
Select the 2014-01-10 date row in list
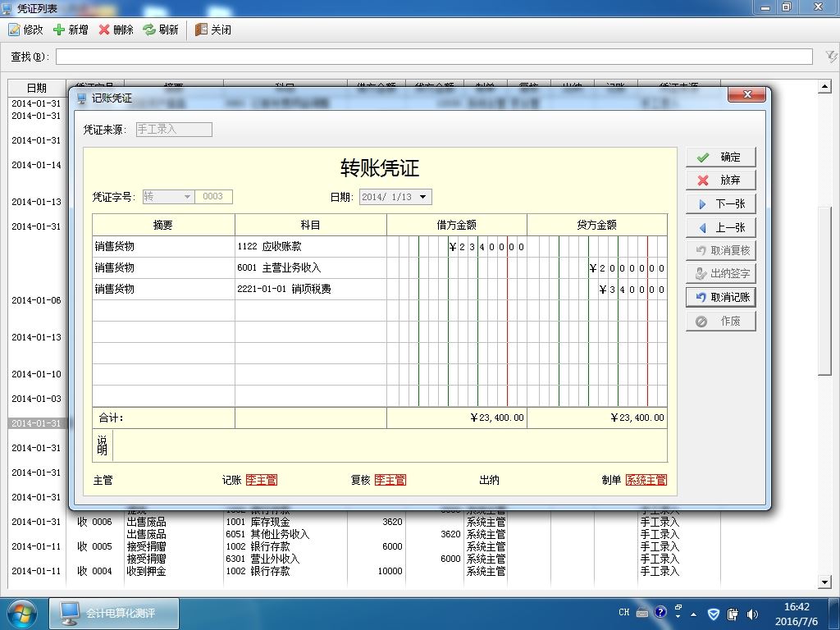(x=36, y=374)
